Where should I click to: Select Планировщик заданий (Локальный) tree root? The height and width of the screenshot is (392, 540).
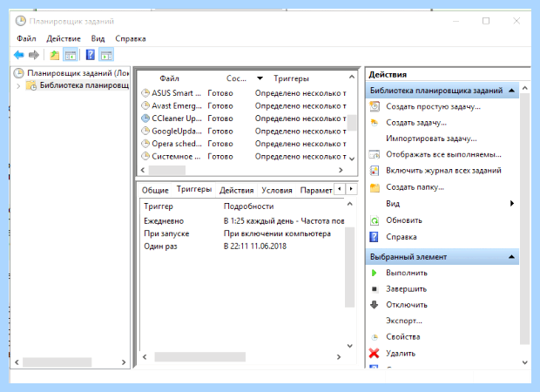click(78, 73)
